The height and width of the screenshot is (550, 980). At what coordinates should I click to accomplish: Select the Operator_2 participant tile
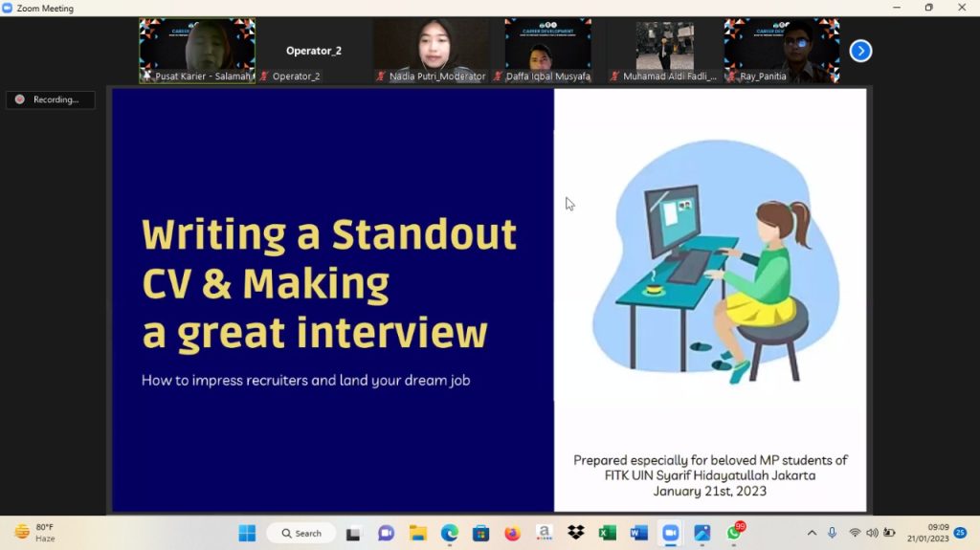pos(314,51)
